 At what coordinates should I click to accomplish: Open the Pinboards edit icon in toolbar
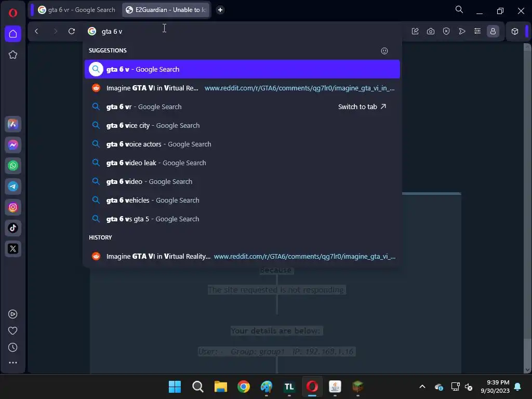click(415, 31)
